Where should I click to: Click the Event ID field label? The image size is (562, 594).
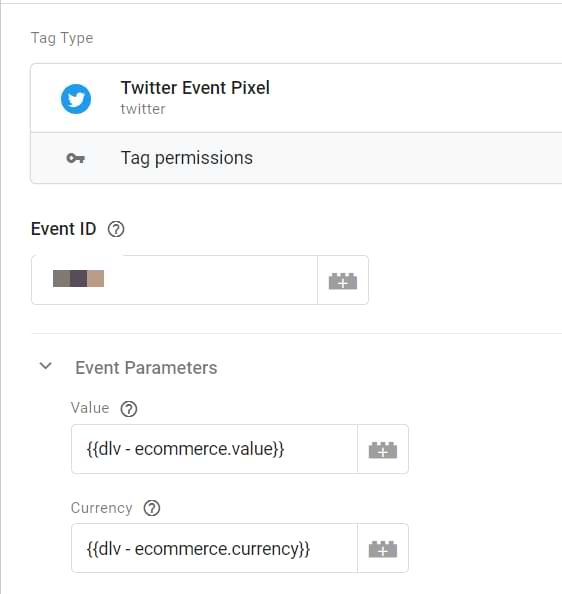coord(64,229)
